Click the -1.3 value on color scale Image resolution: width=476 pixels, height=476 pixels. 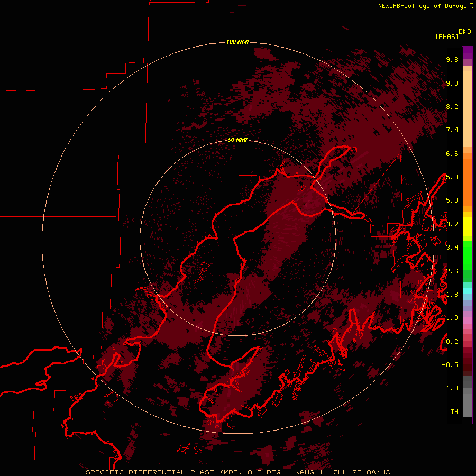(x=450, y=388)
